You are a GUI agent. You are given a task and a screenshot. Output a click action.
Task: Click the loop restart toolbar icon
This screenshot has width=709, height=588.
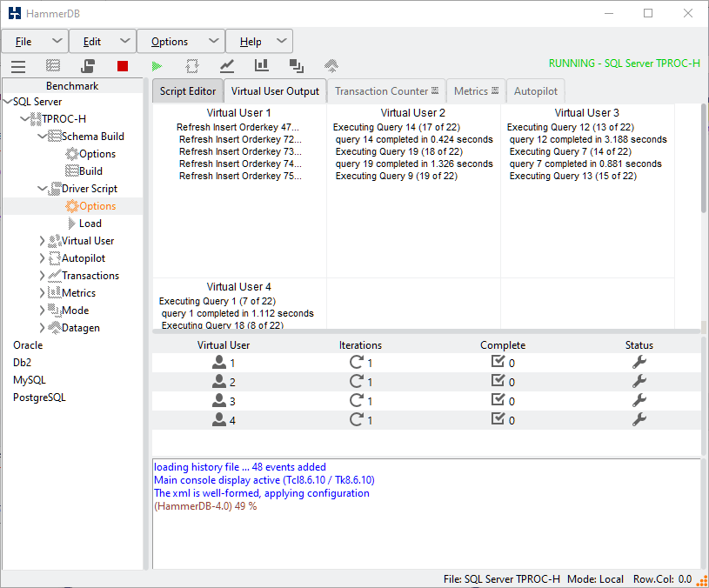[x=191, y=64]
